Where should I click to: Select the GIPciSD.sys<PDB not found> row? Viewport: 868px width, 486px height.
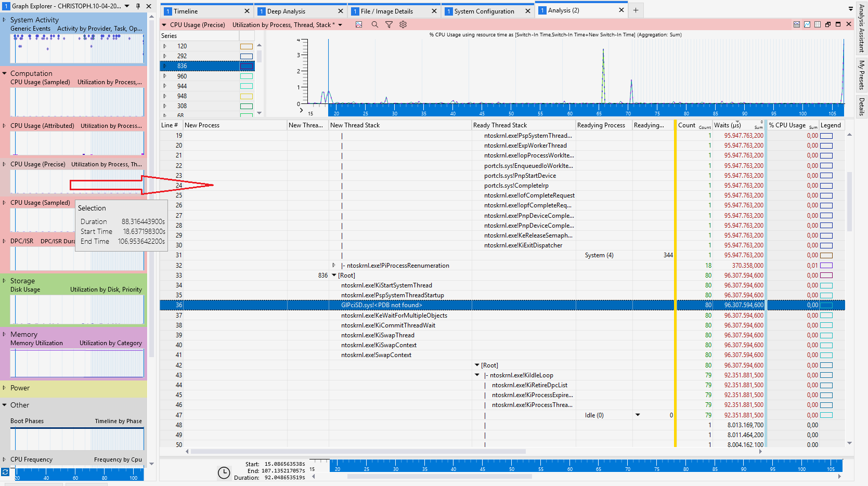(x=502, y=305)
